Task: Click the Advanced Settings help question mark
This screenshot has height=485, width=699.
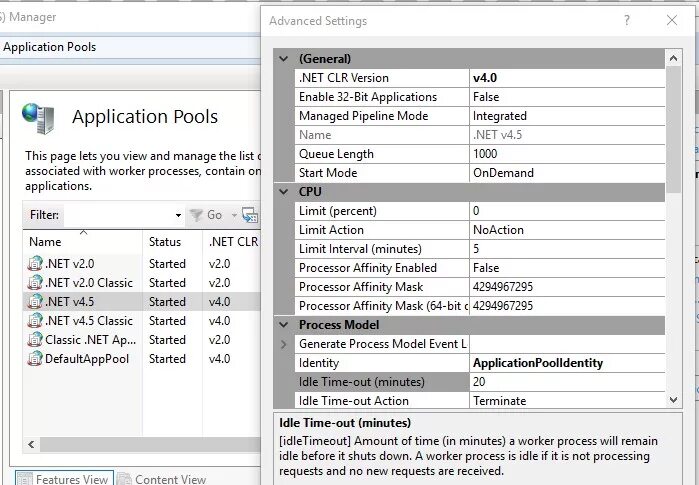Action: click(627, 20)
